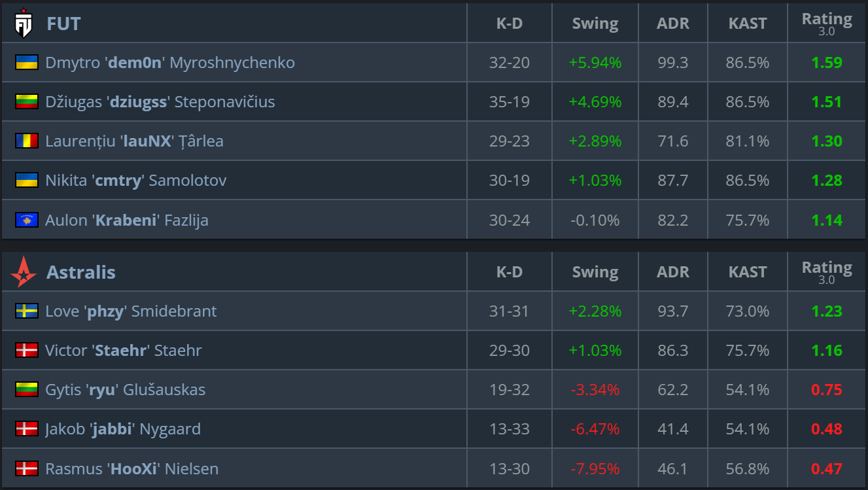Click the FUT team logo

[x=24, y=23]
